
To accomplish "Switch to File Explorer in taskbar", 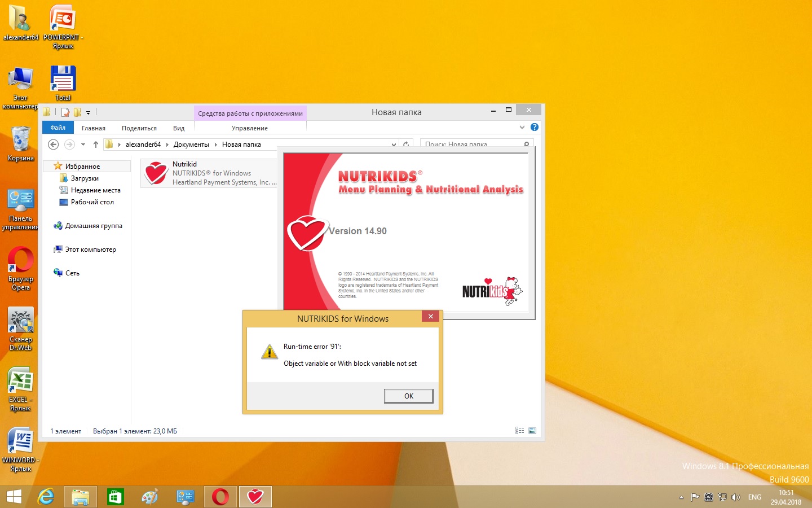I will point(81,497).
